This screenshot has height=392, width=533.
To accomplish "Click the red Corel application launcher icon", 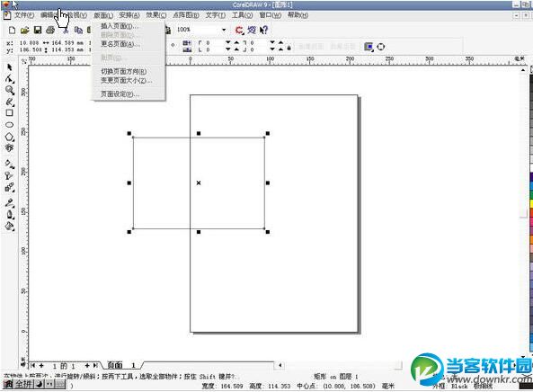I will [x=239, y=31].
